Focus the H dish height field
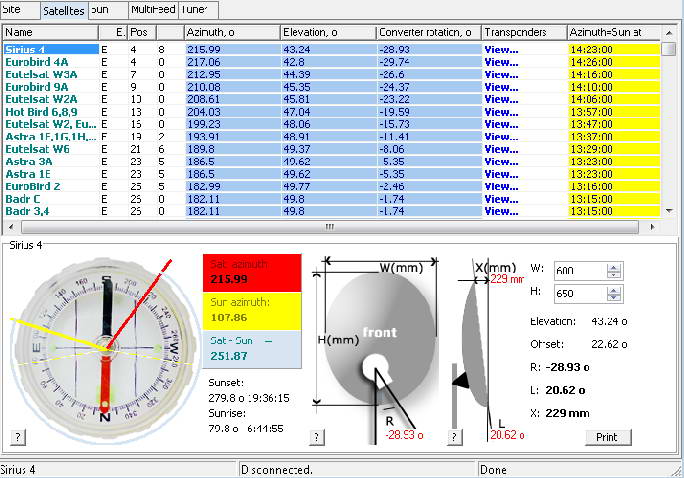 pos(580,294)
